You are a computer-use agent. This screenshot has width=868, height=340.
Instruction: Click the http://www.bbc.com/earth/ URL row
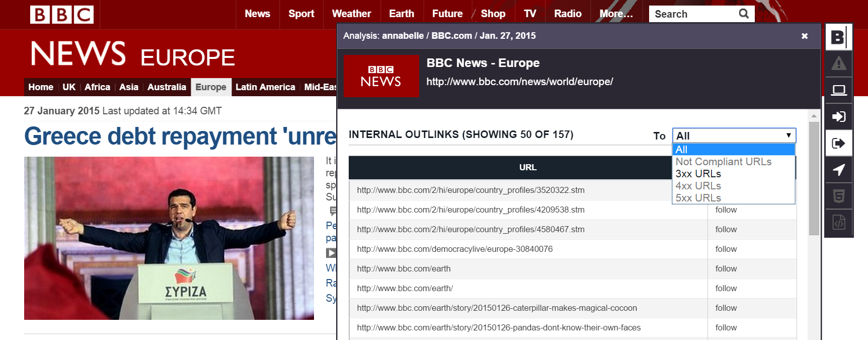(x=405, y=288)
